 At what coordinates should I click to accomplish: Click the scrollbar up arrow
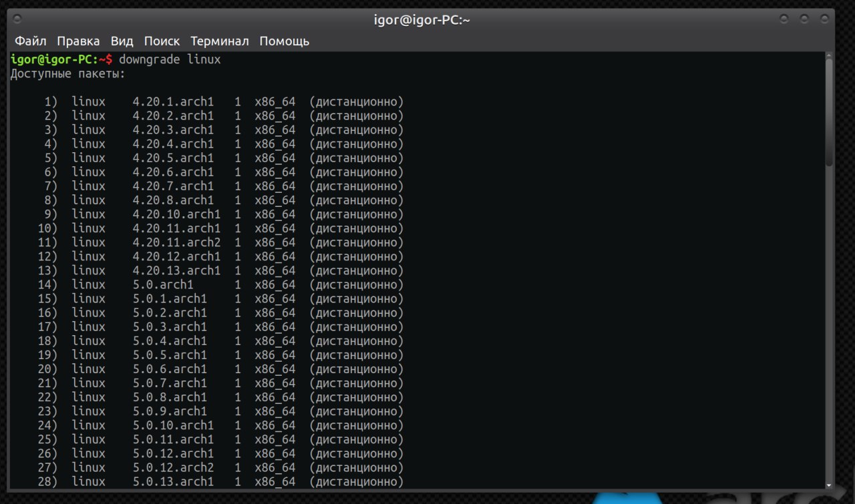point(829,55)
